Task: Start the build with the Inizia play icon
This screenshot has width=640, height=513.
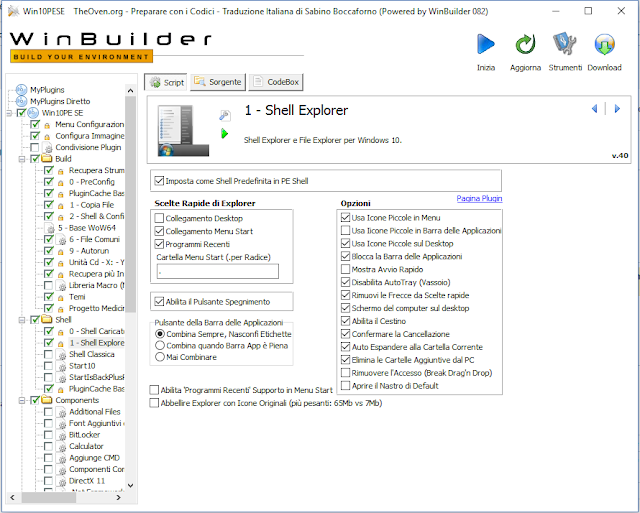Action: 486,44
